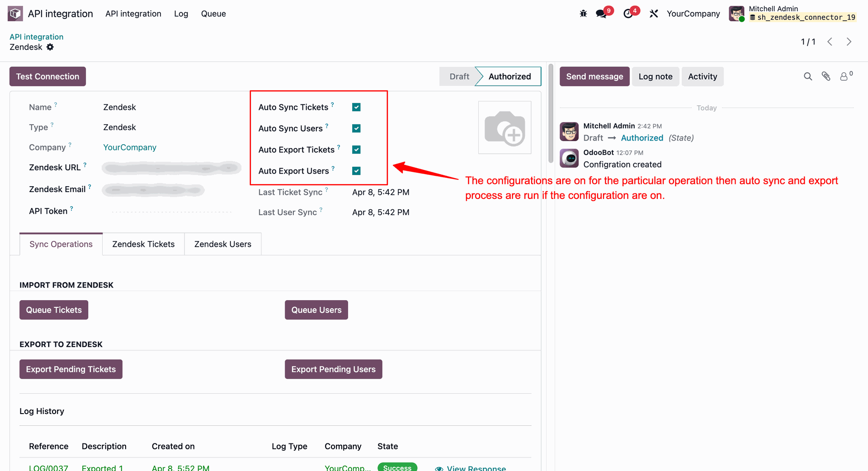
Task: Sort log by Company column header
Action: pyautogui.click(x=343, y=446)
